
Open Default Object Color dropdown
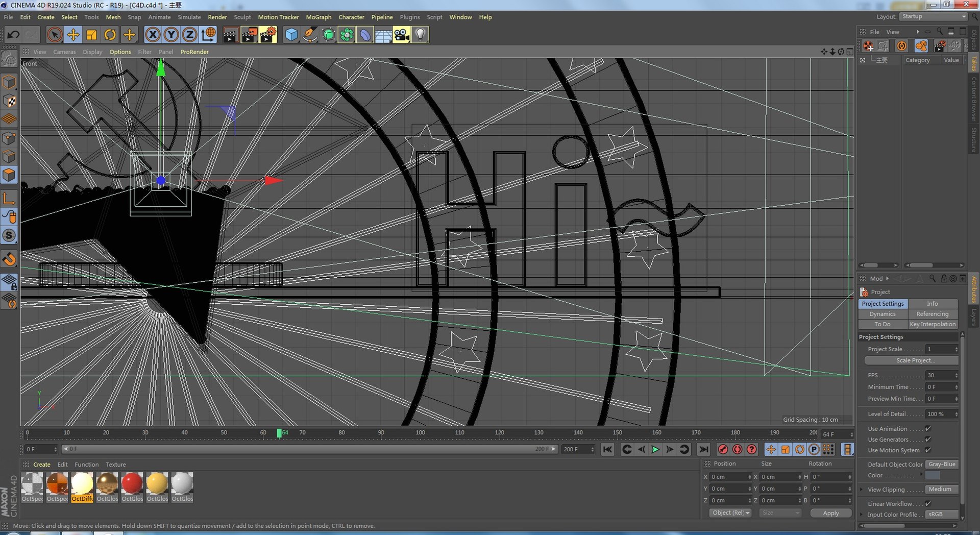[x=942, y=465]
